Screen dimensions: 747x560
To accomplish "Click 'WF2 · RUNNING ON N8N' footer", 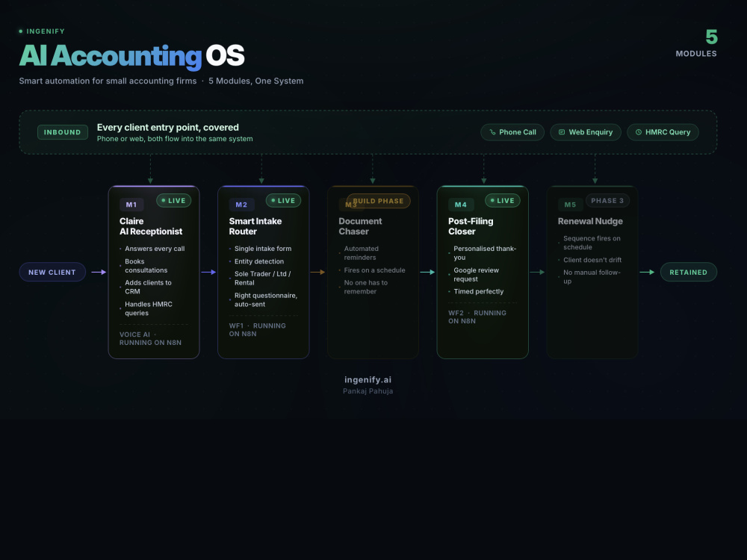I will [477, 317].
